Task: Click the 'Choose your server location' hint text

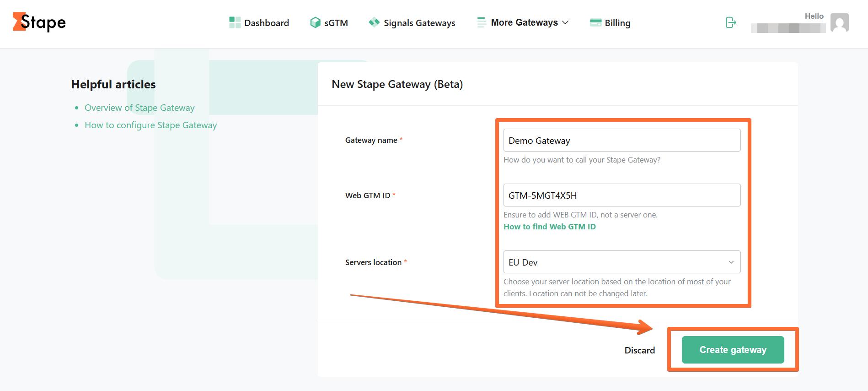Action: [617, 288]
